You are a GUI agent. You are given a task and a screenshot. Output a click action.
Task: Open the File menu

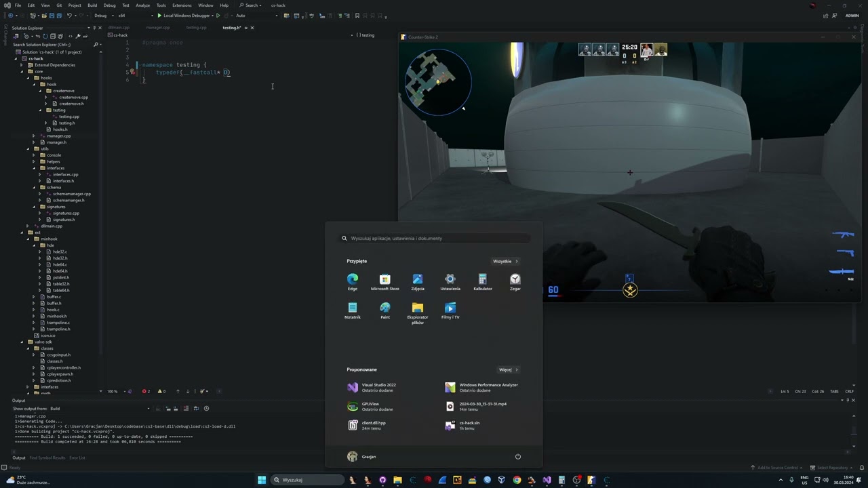[x=18, y=5]
